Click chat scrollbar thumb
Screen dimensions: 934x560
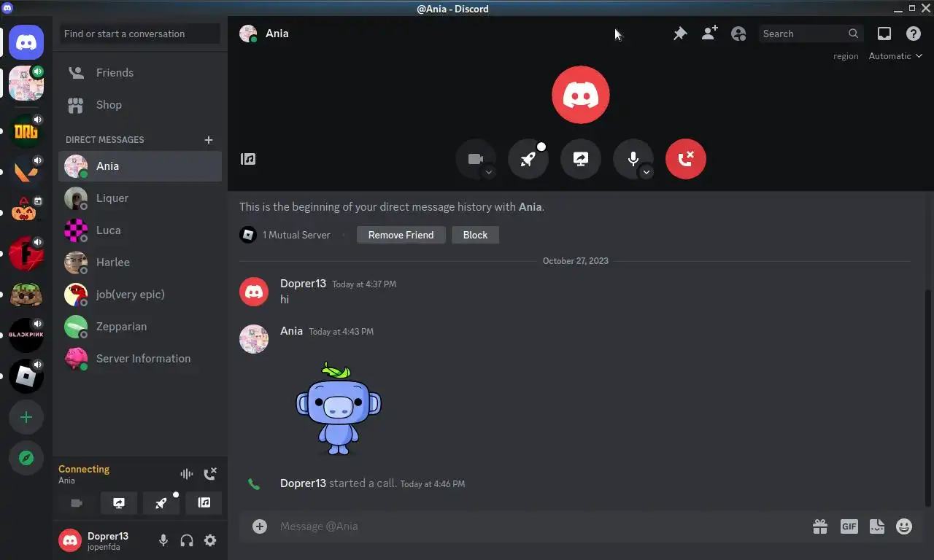(x=928, y=397)
